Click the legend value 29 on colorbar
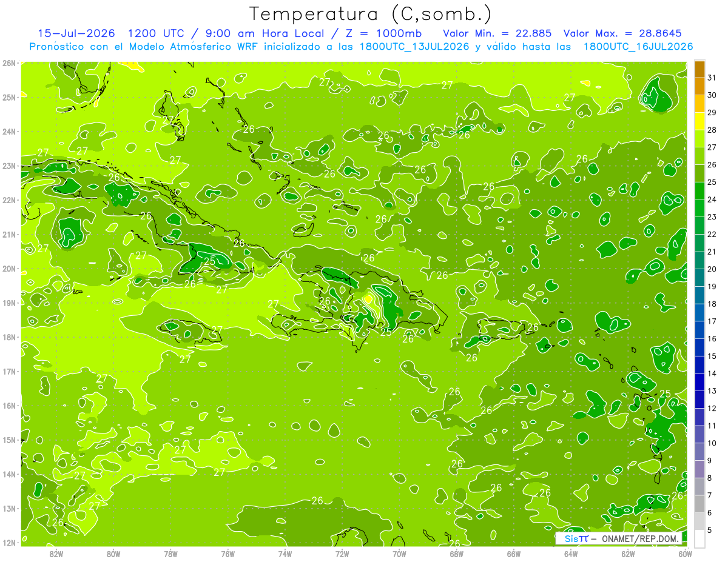This screenshot has width=728, height=562. click(x=712, y=113)
